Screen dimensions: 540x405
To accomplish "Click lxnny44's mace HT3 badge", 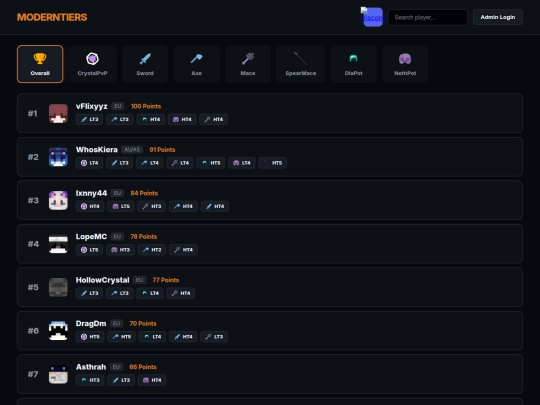I will tap(152, 206).
